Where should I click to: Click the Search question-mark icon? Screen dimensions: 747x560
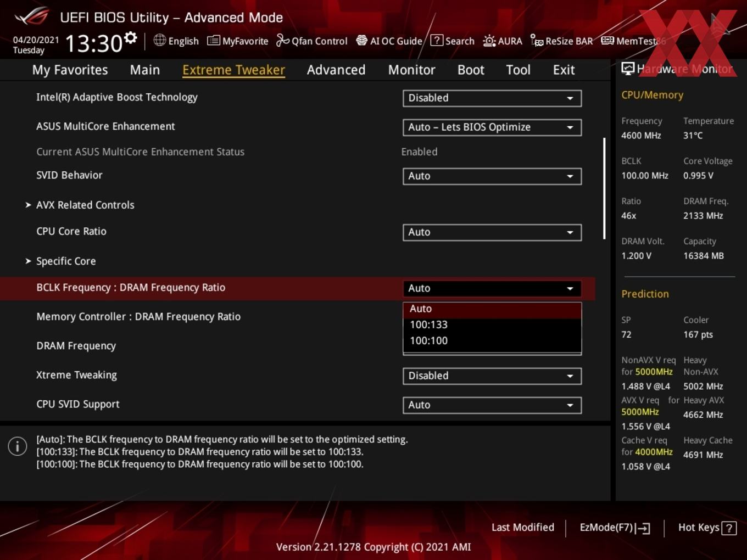pos(437,40)
